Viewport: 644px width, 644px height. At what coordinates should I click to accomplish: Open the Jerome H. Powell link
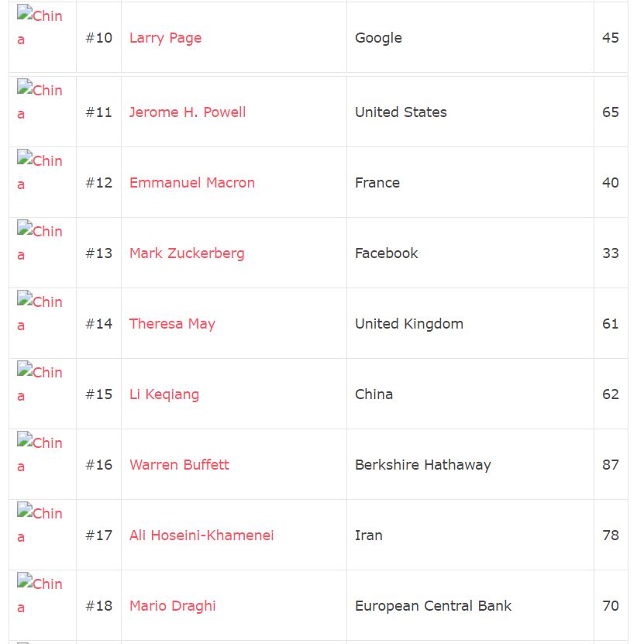click(188, 112)
